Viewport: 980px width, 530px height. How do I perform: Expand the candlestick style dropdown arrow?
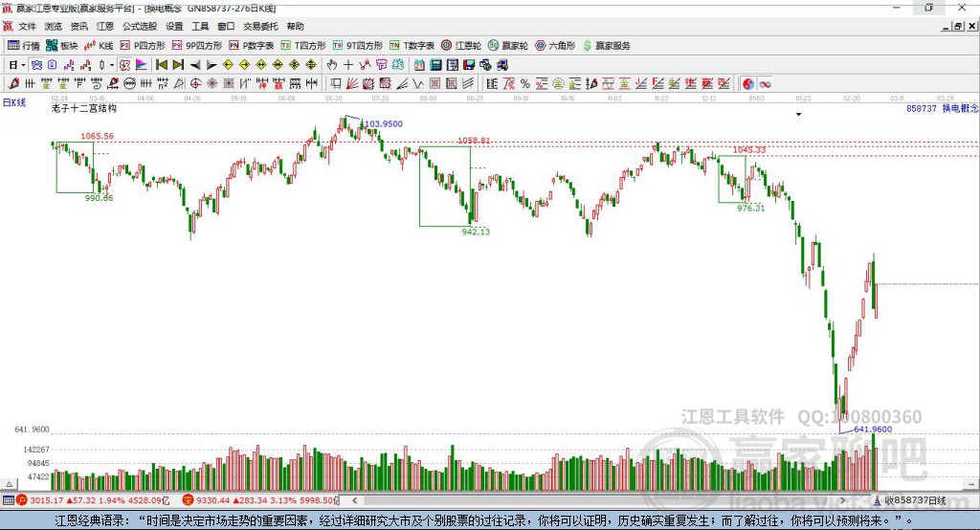pos(112,65)
